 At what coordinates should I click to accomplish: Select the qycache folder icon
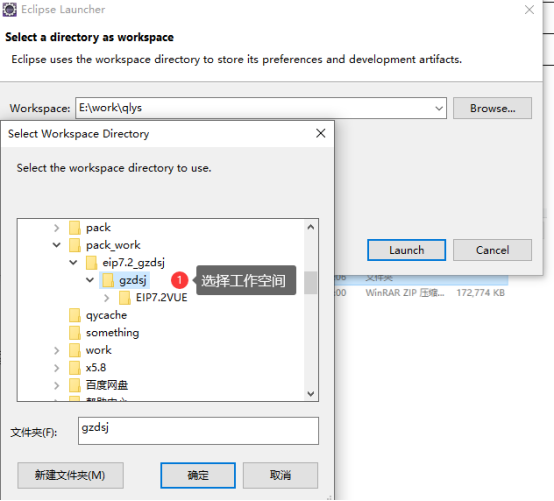coord(75,315)
